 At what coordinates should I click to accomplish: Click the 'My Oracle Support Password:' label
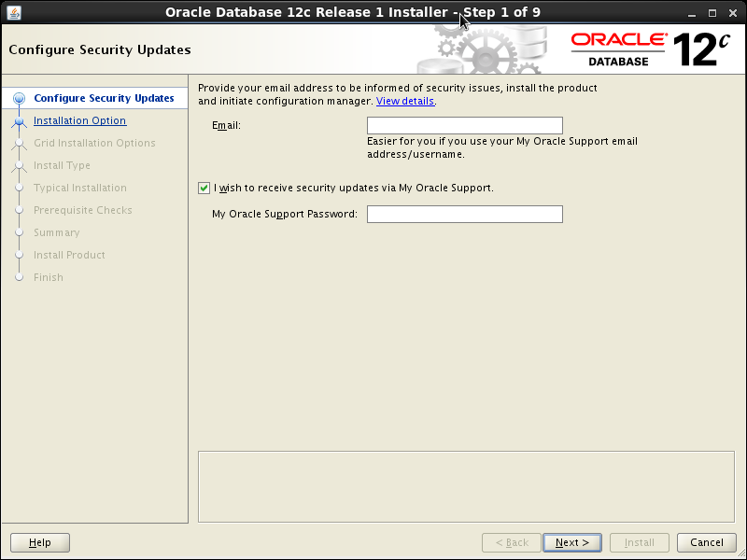pos(285,214)
